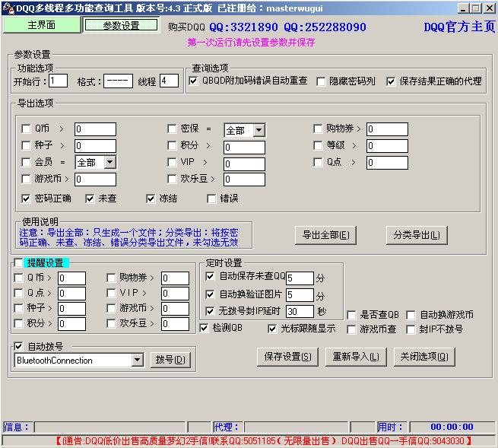Check the Q点 reminder checkbox
This screenshot has width=498, height=448.
(19, 293)
